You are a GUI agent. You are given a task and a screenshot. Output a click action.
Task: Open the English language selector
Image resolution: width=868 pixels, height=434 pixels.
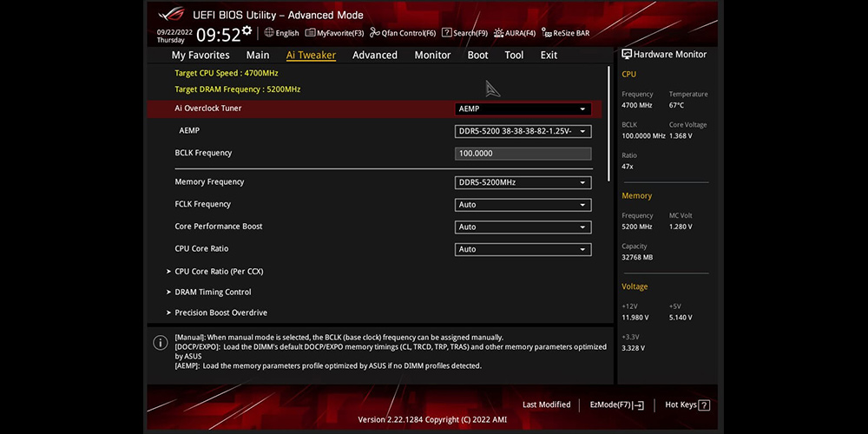click(x=281, y=33)
